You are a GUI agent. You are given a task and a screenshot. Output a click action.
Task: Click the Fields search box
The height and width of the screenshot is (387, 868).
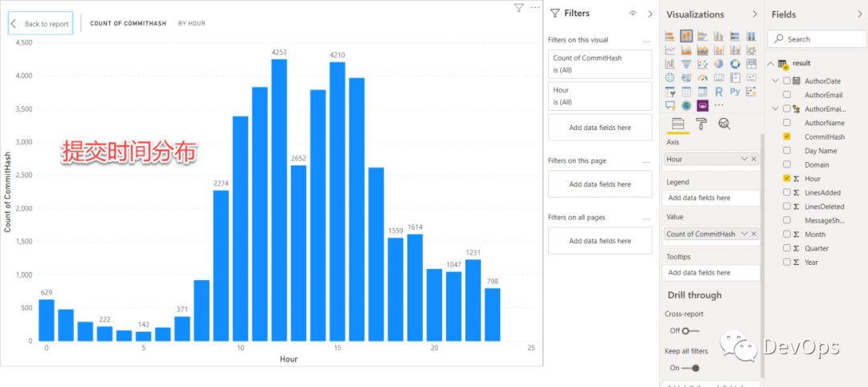coord(816,39)
